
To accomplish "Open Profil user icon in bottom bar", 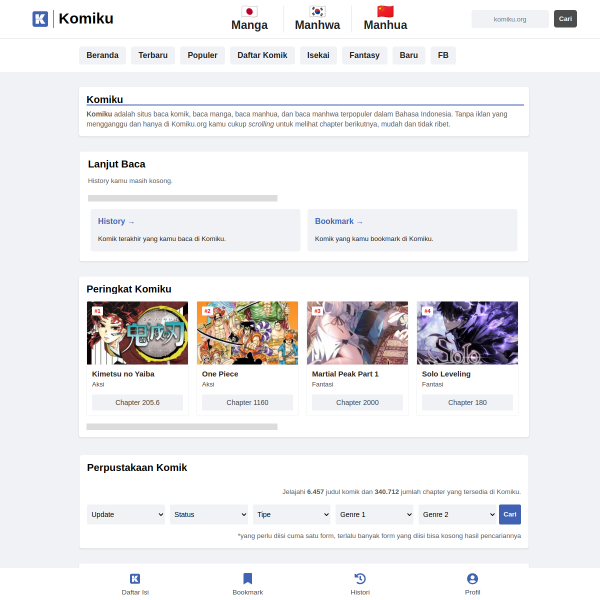I will click(472, 579).
